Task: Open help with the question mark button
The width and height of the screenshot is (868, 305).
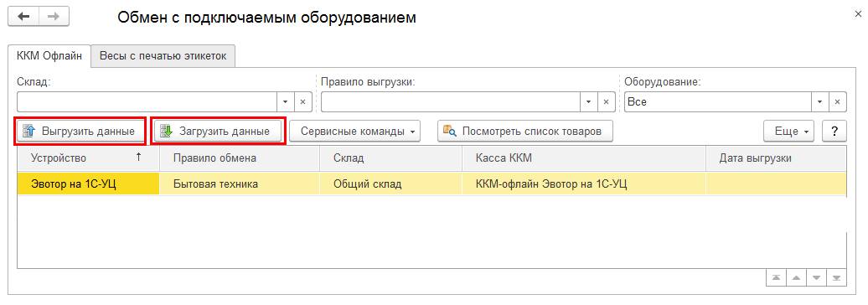Action: [x=834, y=132]
